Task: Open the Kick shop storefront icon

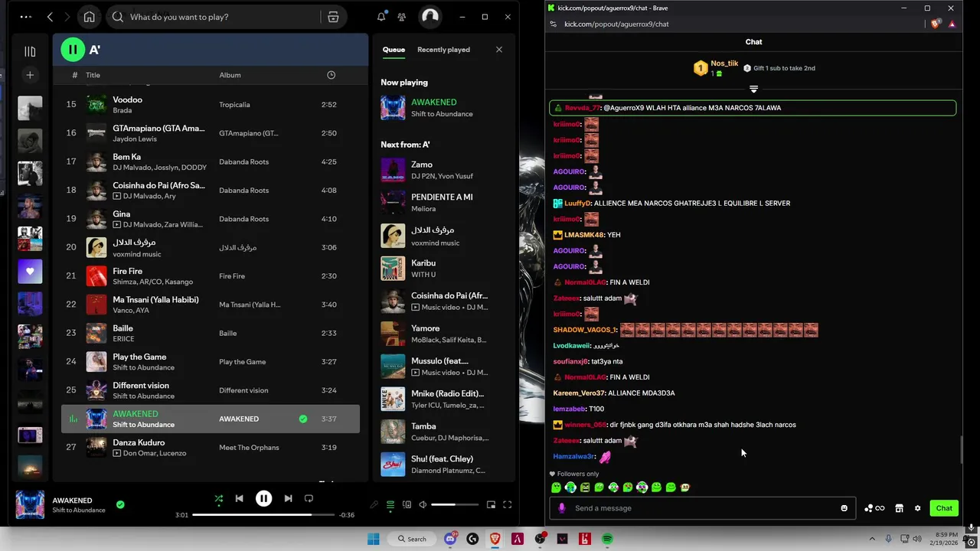Action: coord(900,508)
